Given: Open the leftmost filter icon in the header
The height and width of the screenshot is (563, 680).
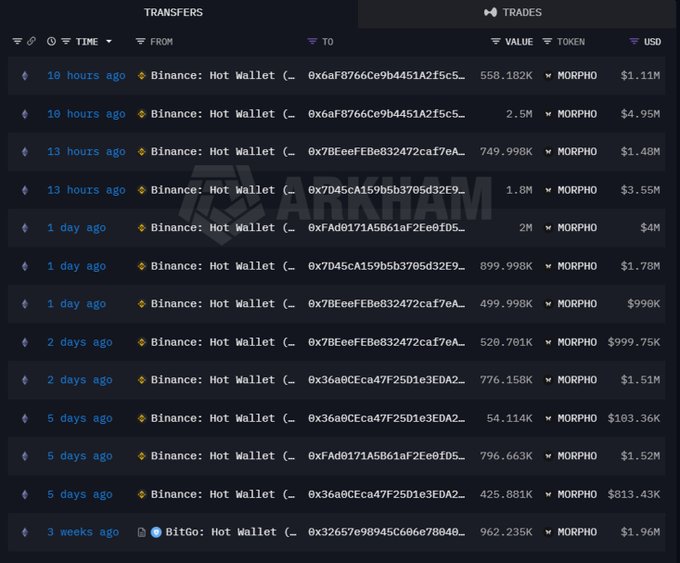Looking at the screenshot, I should point(17,41).
